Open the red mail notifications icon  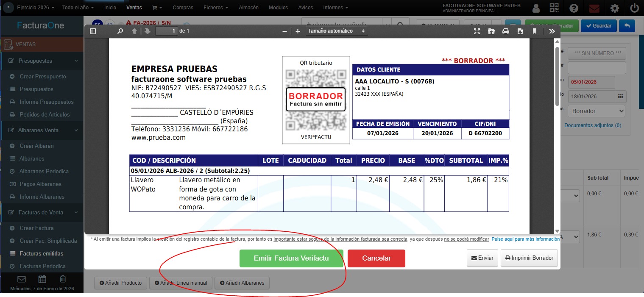click(x=594, y=8)
